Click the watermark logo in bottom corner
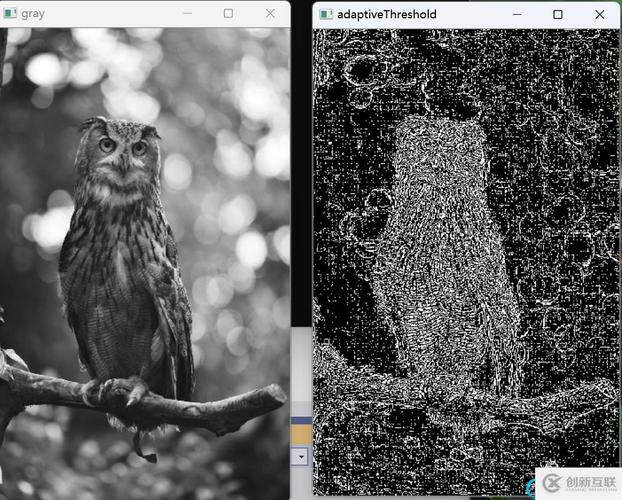Image resolution: width=622 pixels, height=500 pixels. click(x=576, y=482)
